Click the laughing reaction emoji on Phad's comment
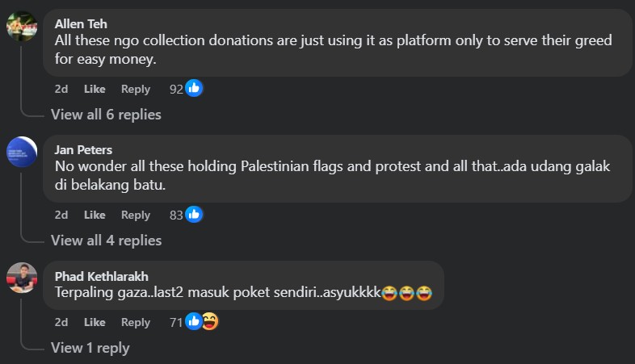Screen dimensions: 635x364 [x=209, y=322]
